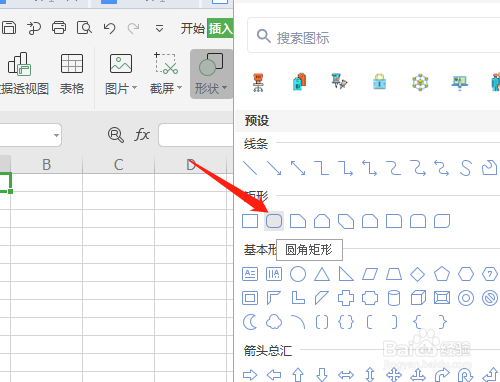The height and width of the screenshot is (382, 500).
Task: Select the diamond shape
Action: 418,274
